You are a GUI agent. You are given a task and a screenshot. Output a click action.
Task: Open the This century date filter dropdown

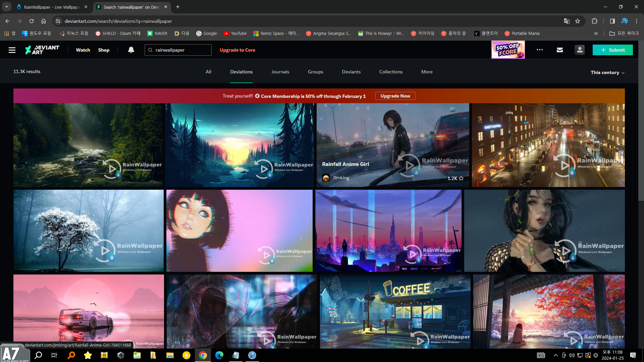click(607, 72)
